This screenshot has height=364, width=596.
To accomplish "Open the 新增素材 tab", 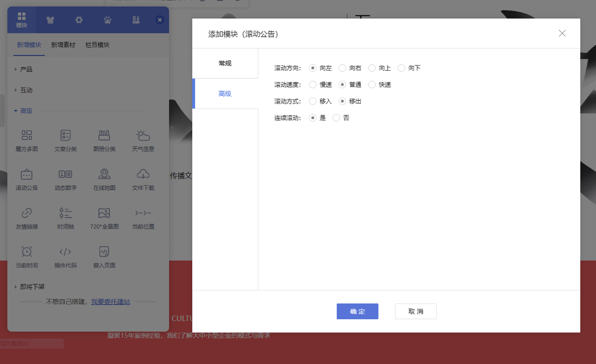I will pyautogui.click(x=63, y=45).
